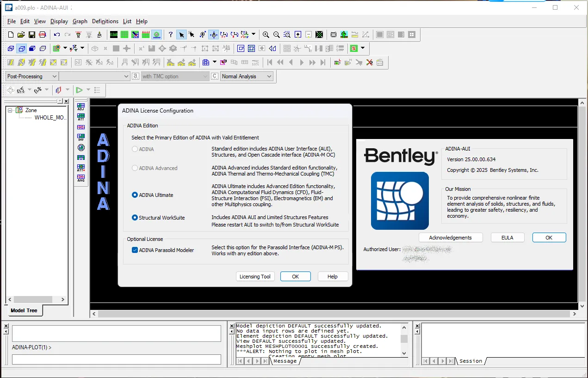Open the Display menu
This screenshot has width=588, height=378.
[x=59, y=21]
